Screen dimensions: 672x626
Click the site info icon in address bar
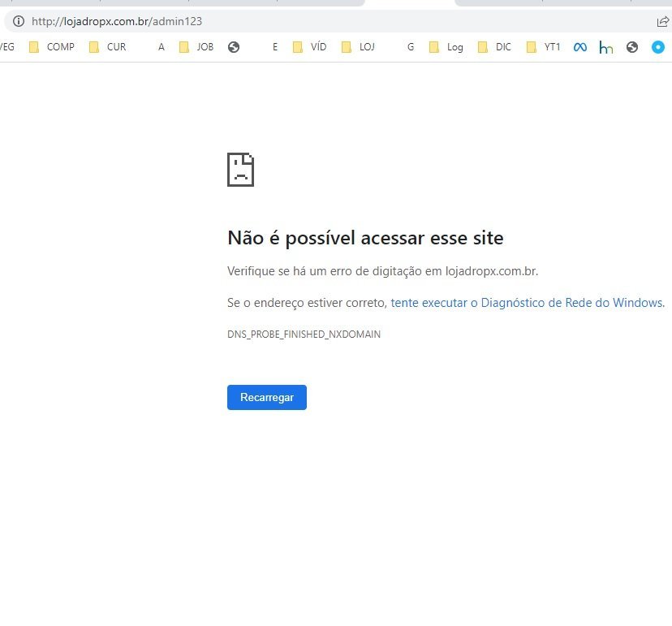(x=19, y=21)
